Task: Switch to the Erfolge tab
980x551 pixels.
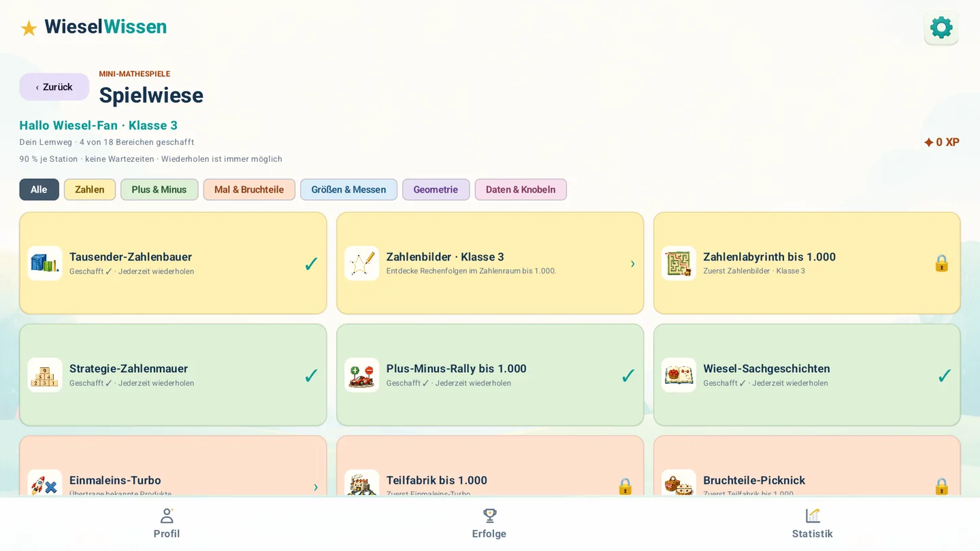Action: pos(489,524)
